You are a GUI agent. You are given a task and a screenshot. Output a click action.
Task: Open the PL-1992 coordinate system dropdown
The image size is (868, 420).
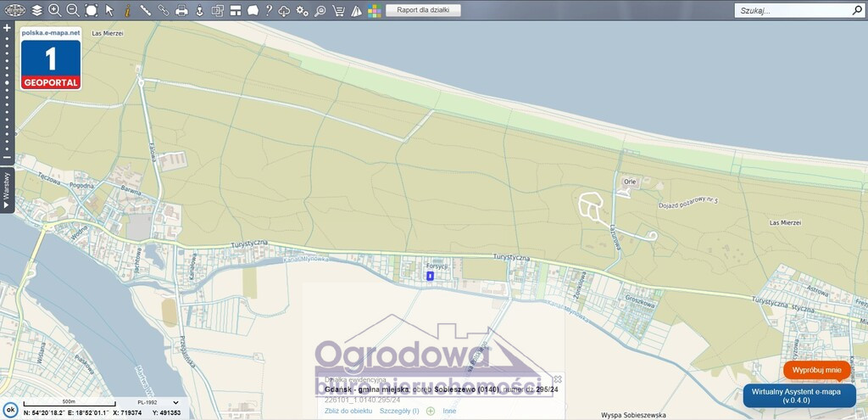(159, 403)
